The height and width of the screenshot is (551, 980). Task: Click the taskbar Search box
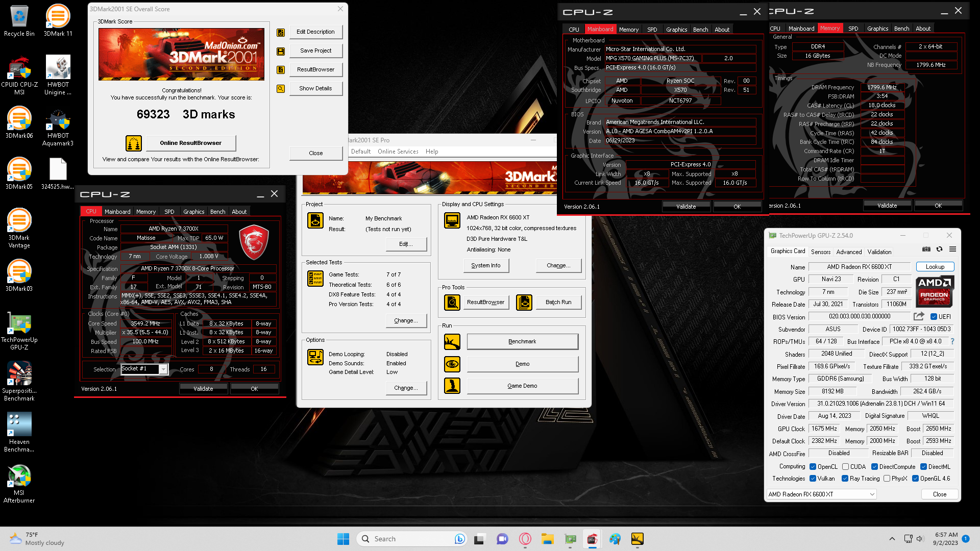coord(411,539)
